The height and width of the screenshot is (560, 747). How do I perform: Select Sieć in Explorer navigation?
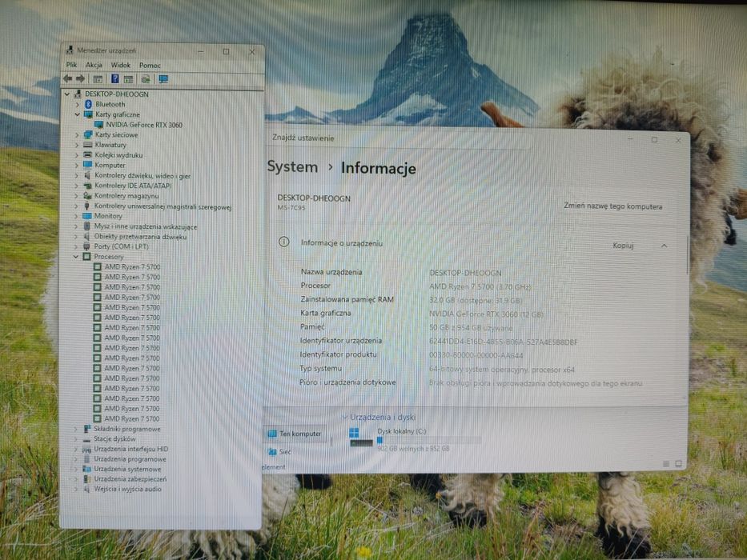[285, 452]
